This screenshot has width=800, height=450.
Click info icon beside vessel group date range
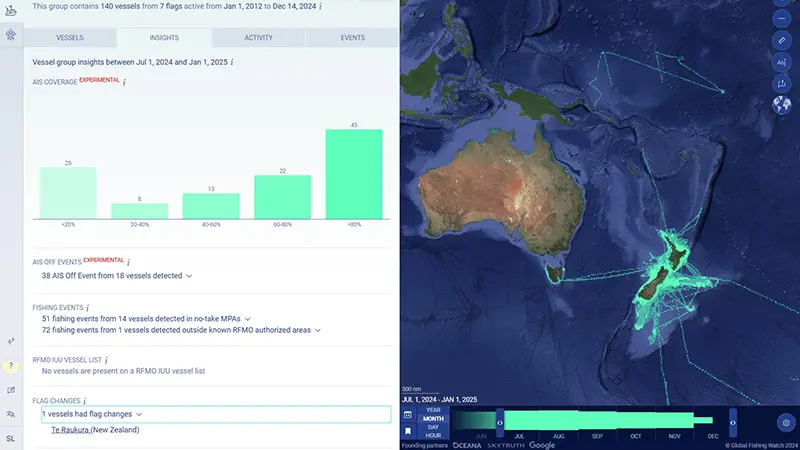point(320,7)
